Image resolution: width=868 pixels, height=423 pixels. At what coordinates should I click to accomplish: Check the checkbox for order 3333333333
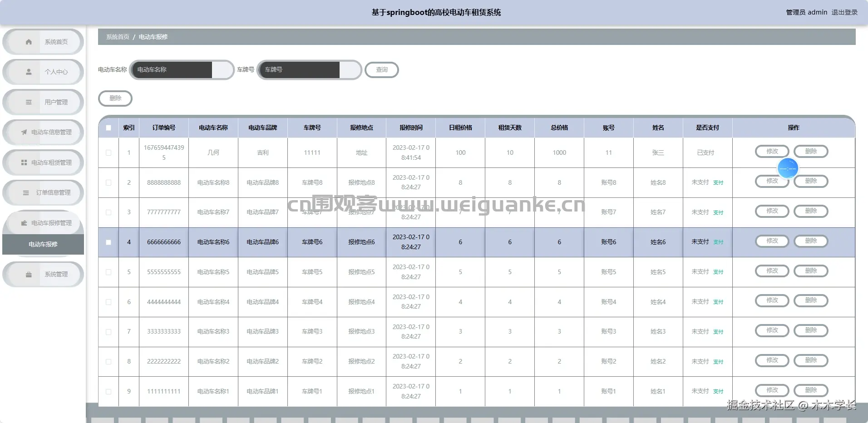point(108,331)
